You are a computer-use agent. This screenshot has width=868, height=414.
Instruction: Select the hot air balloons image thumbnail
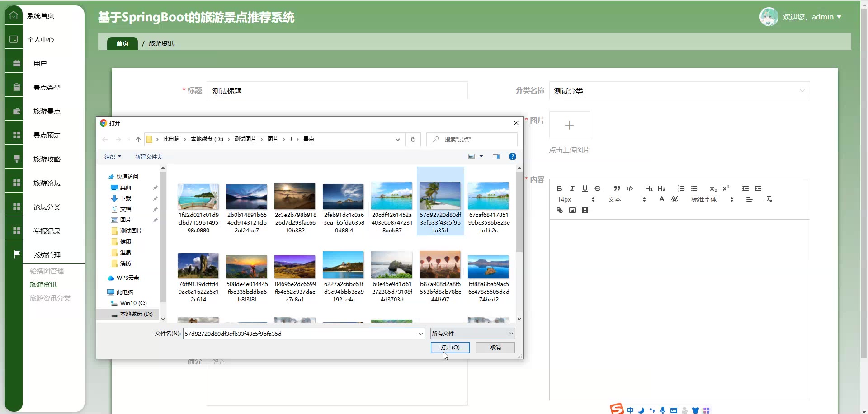point(440,266)
